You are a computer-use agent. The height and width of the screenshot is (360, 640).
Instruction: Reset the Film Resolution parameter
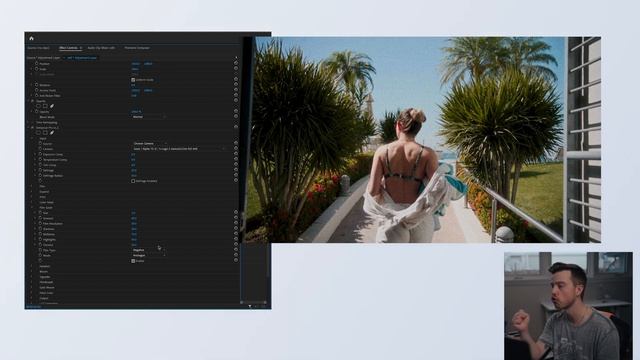coord(236,223)
